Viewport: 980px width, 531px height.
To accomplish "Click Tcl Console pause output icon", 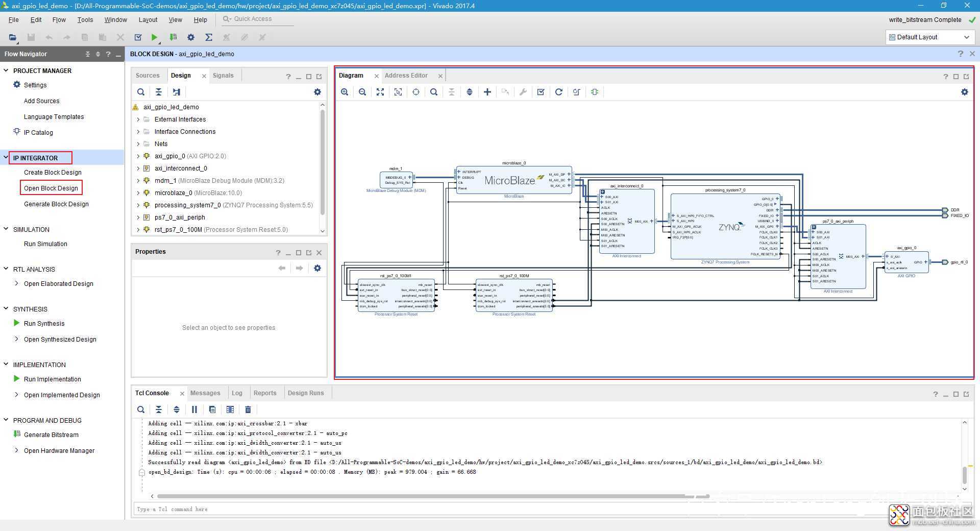I will tap(194, 409).
